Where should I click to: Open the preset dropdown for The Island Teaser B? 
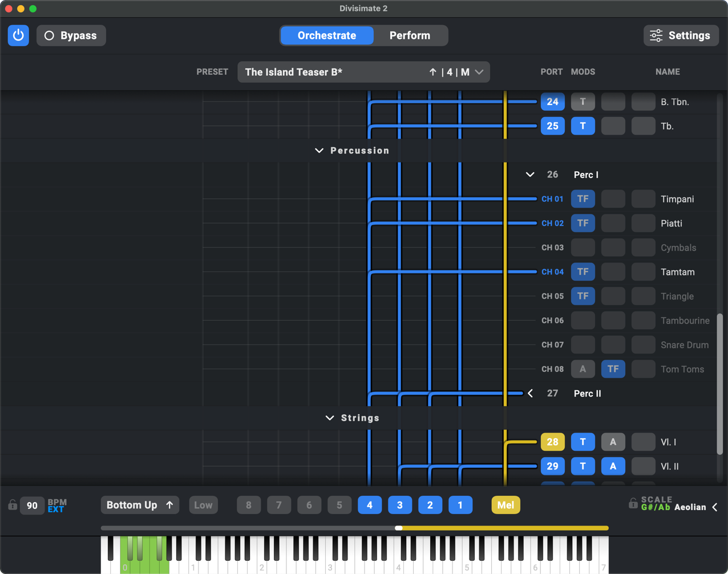pyautogui.click(x=479, y=72)
